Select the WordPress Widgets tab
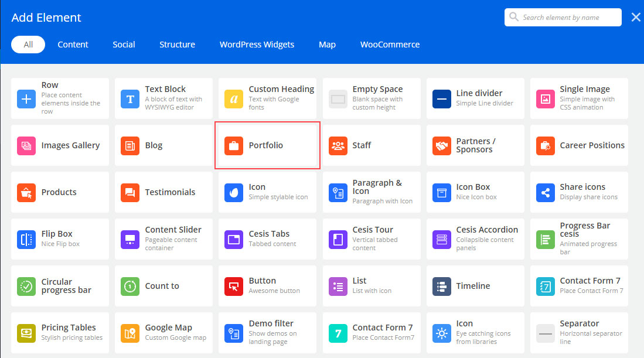 click(x=257, y=45)
